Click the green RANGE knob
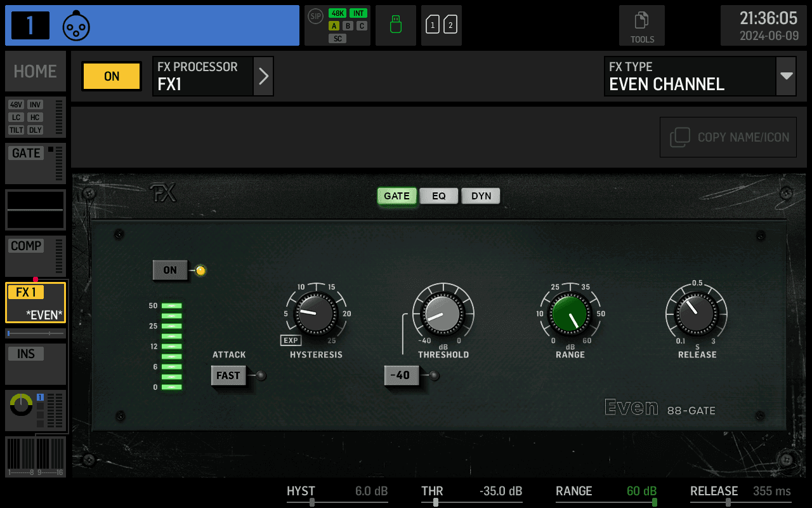812x508 pixels. pos(570,314)
